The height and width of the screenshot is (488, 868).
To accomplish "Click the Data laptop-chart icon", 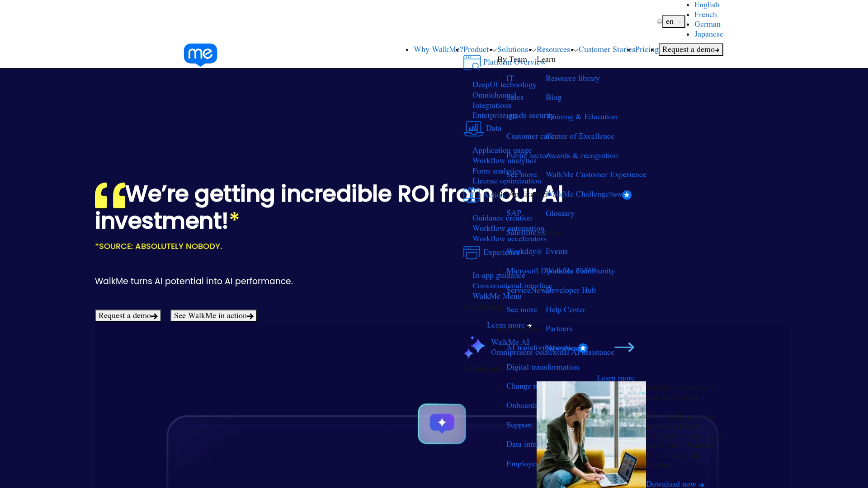I will pyautogui.click(x=473, y=128).
